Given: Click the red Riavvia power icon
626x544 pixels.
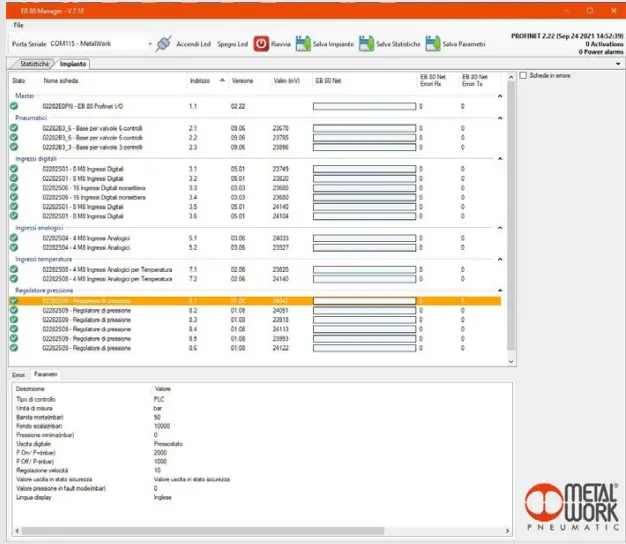Looking at the screenshot, I should coord(261,44).
